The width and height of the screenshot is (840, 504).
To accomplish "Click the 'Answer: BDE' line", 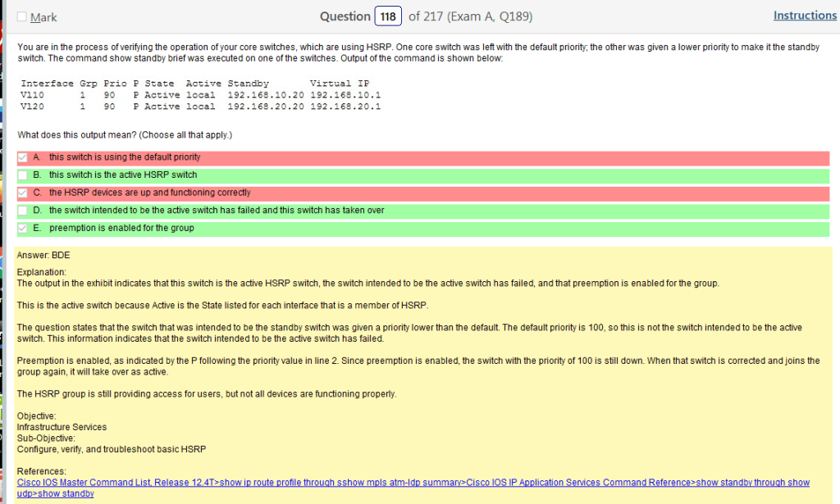I will click(x=43, y=255).
